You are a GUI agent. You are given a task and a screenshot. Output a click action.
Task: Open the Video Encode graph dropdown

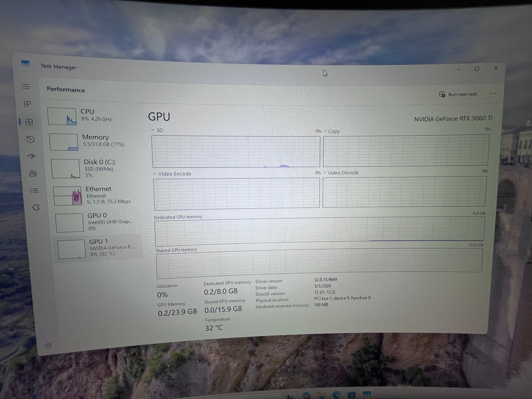[172, 174]
